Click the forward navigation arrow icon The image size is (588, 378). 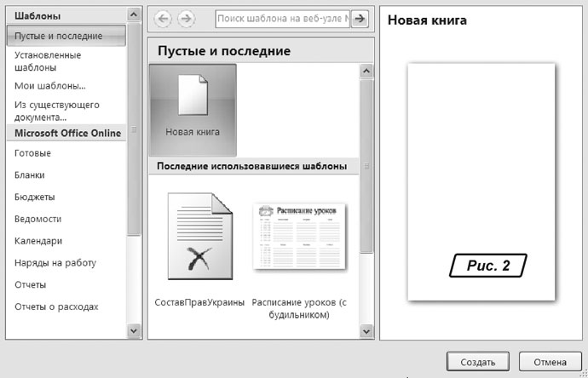(x=185, y=18)
